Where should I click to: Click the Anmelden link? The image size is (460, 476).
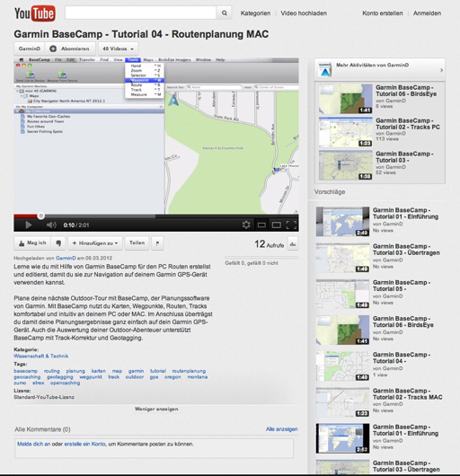pyautogui.click(x=427, y=13)
